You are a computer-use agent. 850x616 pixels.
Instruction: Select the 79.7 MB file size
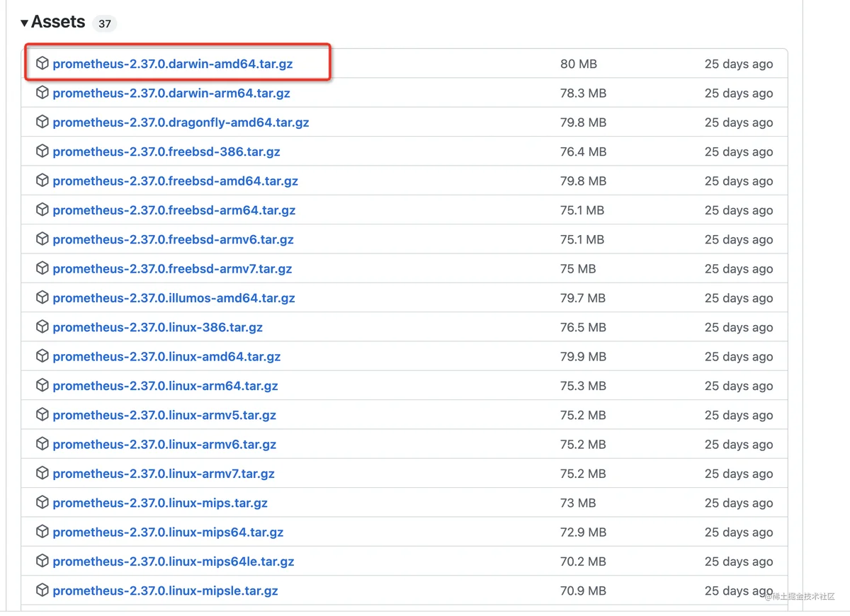(583, 298)
